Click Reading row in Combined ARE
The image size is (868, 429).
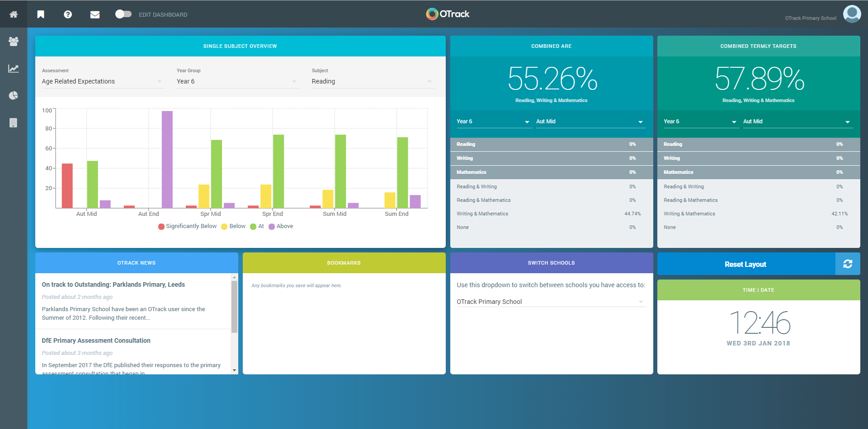pos(552,144)
